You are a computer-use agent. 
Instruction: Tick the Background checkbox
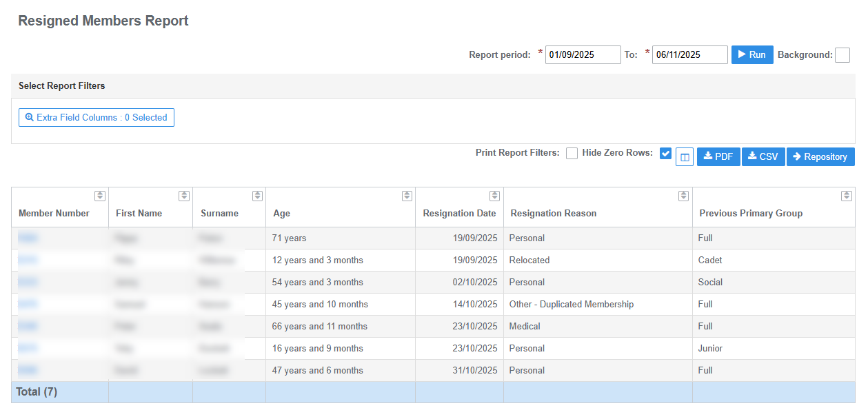(842, 55)
